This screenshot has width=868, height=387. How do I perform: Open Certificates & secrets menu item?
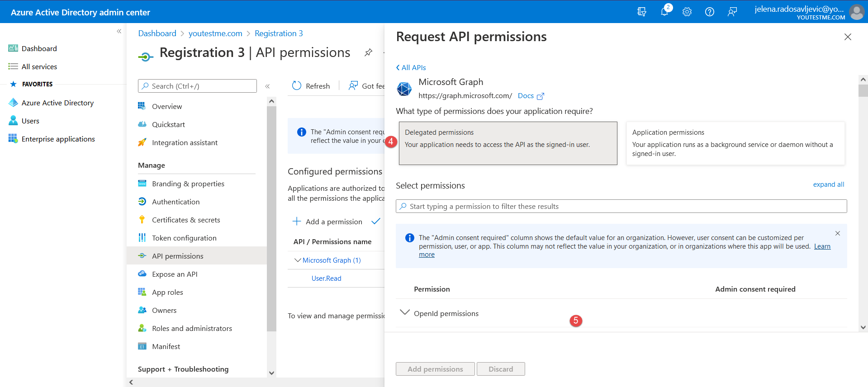tap(186, 220)
